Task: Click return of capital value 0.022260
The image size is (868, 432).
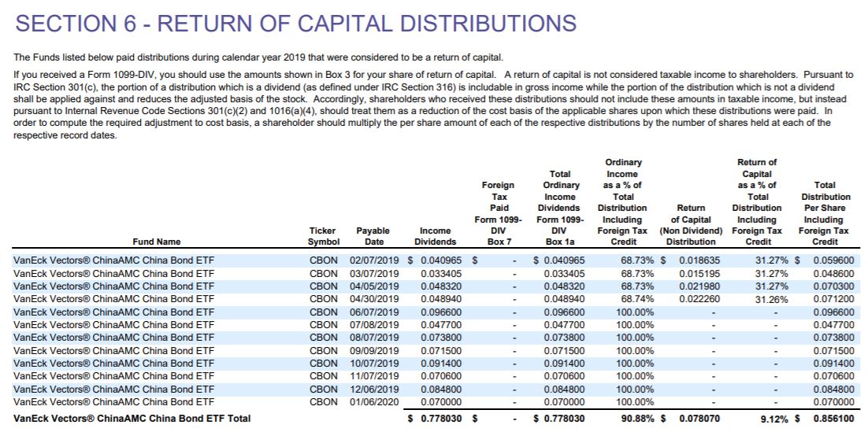Action: (x=699, y=299)
